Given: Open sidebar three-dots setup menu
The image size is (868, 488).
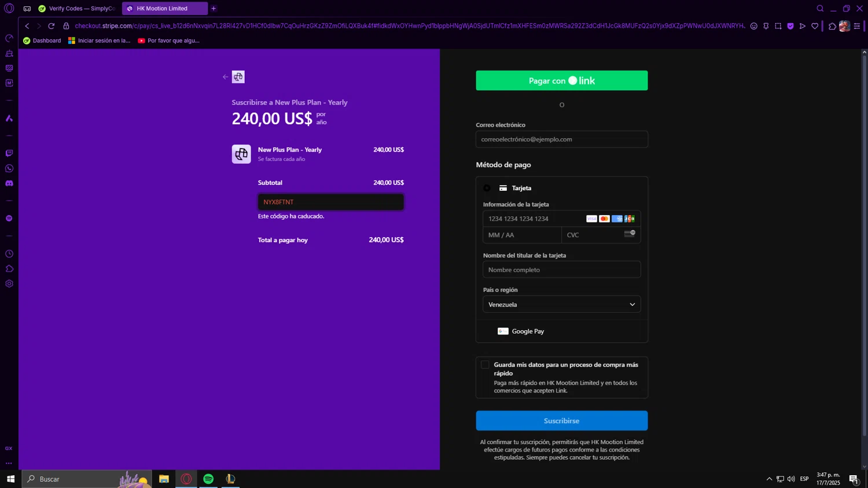Looking at the screenshot, I should click(x=9, y=463).
